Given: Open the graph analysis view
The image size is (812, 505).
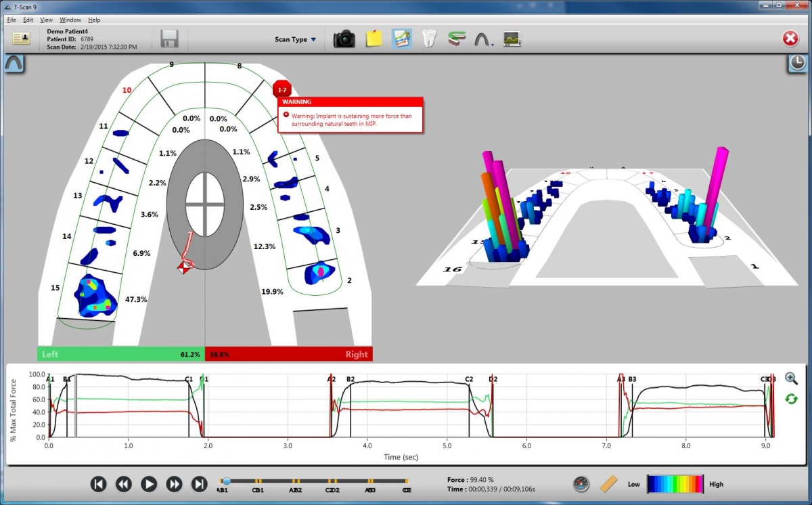Looking at the screenshot, I should (401, 39).
